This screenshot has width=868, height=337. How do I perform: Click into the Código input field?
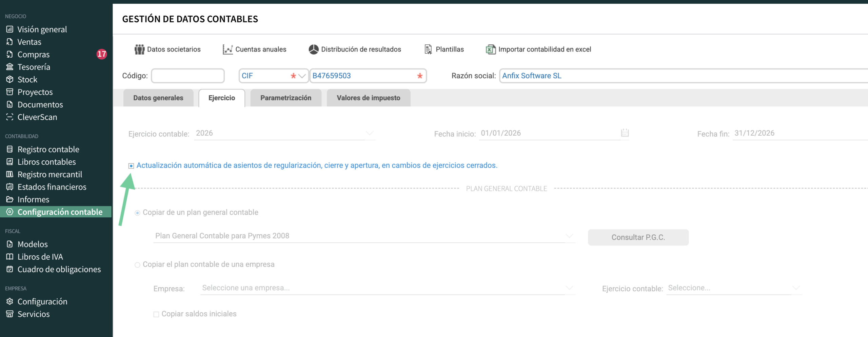pos(188,76)
